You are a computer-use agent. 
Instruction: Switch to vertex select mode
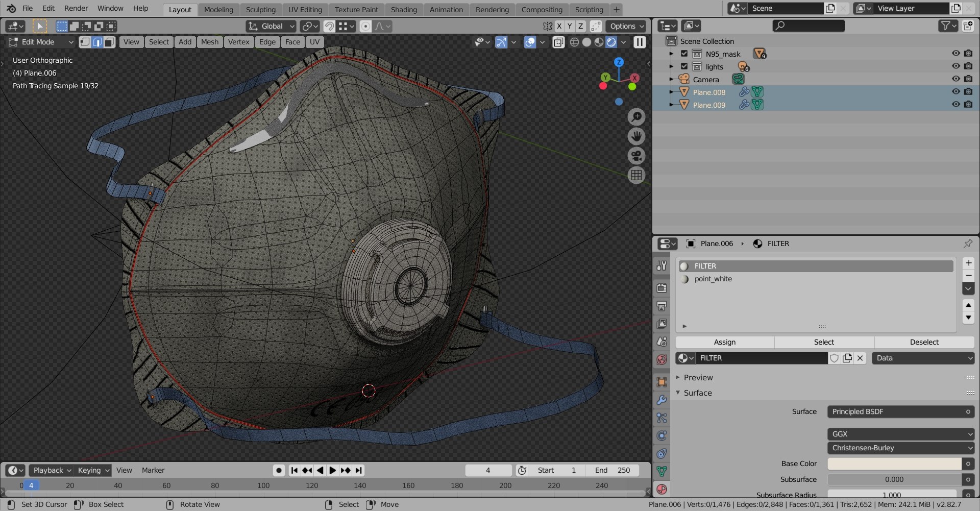click(x=85, y=42)
